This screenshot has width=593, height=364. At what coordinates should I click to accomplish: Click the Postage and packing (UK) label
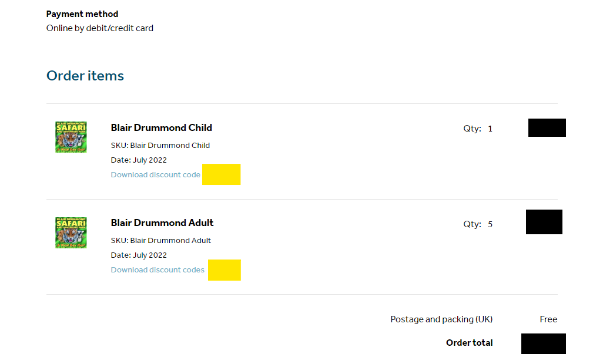[x=441, y=319]
